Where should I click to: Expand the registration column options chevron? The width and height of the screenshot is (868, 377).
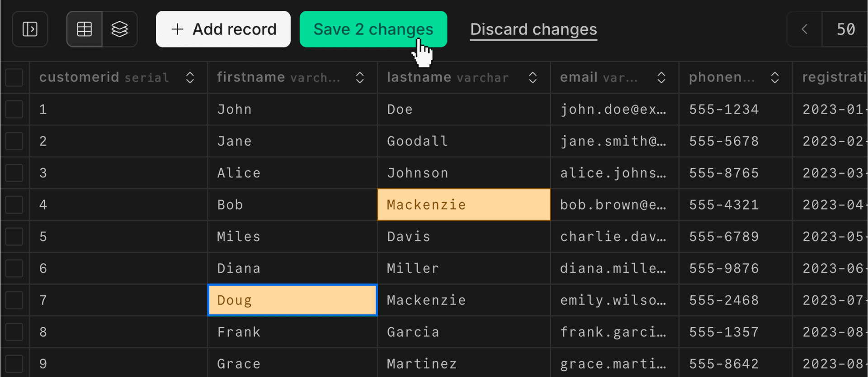pos(863,77)
